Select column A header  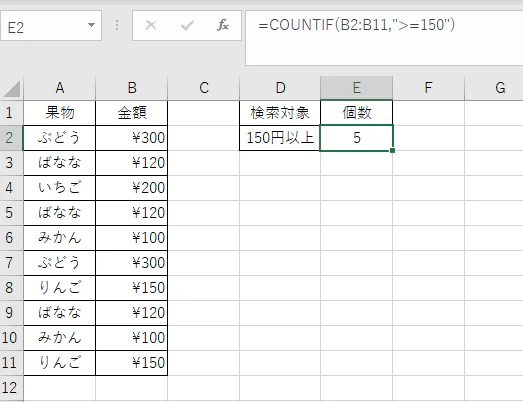(60, 88)
